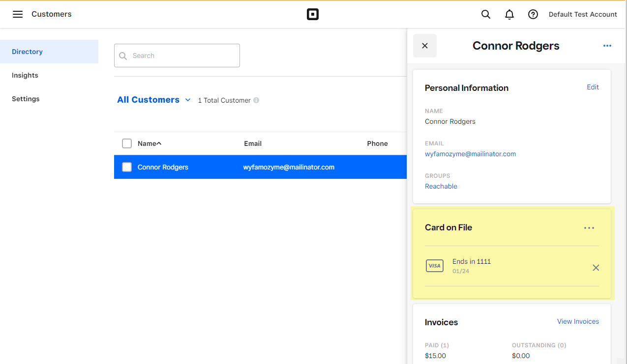
Task: Go to the Insights tab
Action: pos(25,75)
